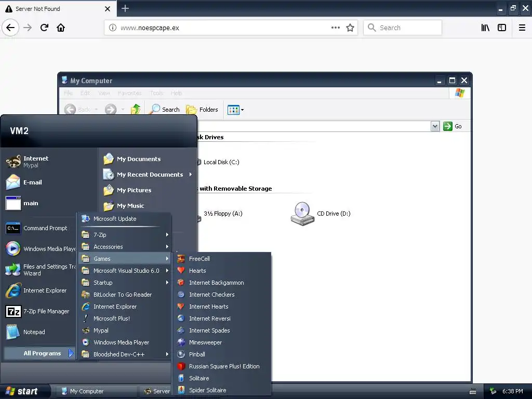Open Microsoft Plus! entry
Screen dimensions: 532x399
tap(125, 318)
